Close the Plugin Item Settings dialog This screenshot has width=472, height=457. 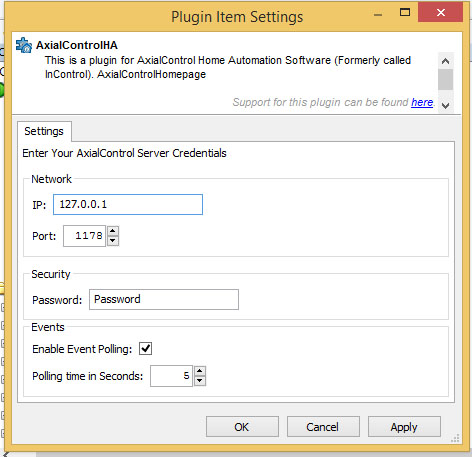440,13
